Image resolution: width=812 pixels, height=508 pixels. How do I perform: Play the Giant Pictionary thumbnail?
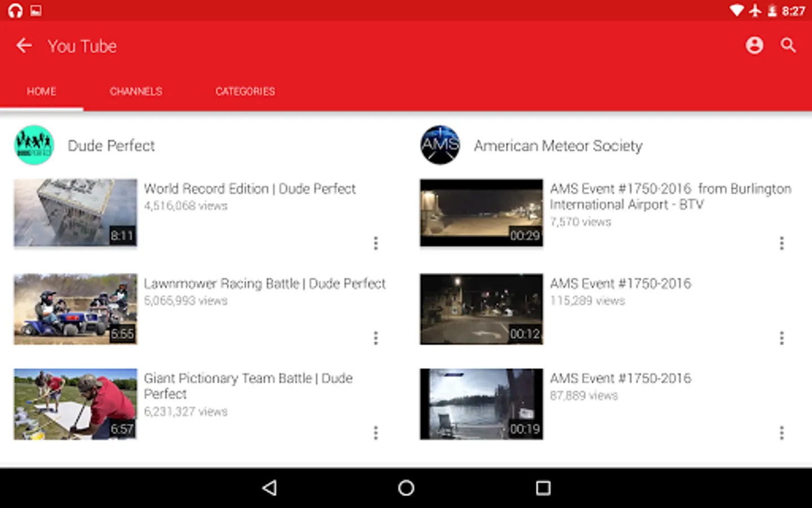click(x=76, y=404)
